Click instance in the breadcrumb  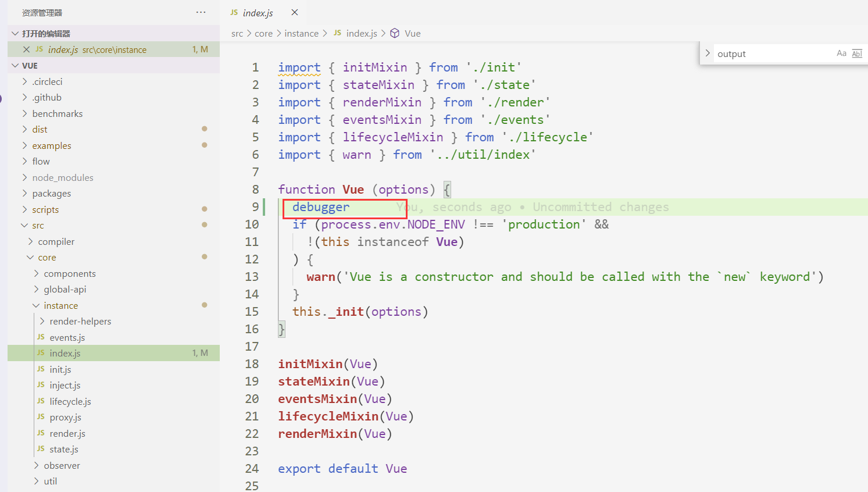coord(302,33)
